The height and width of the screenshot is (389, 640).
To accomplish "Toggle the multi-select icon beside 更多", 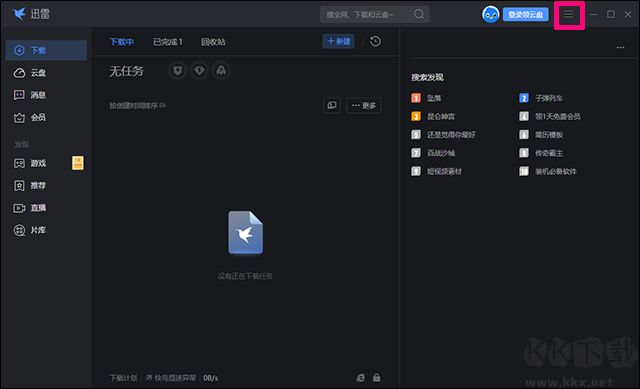I will [x=332, y=105].
